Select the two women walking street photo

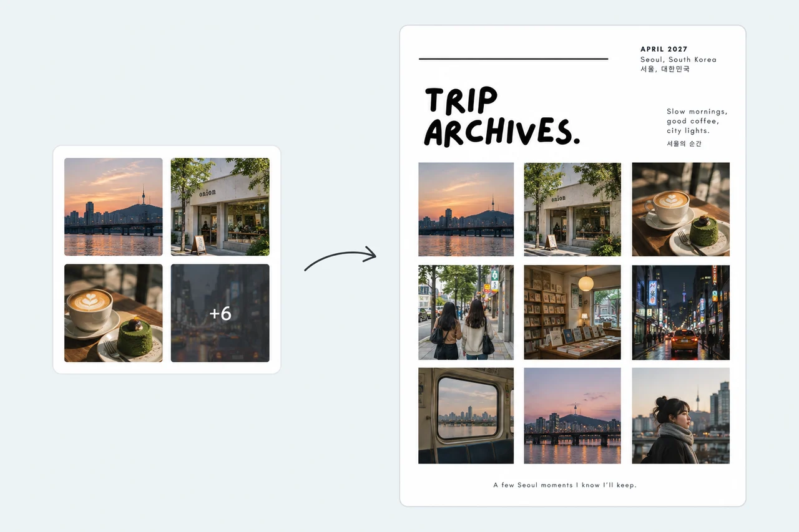coord(466,312)
